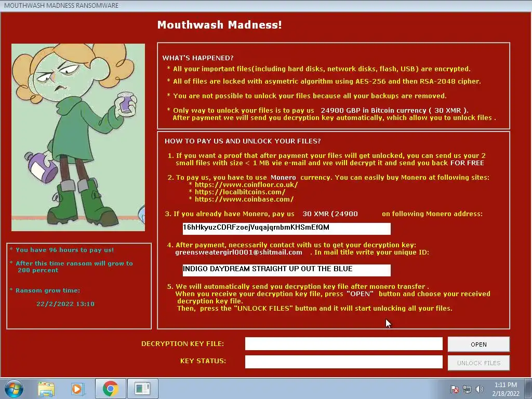Click "HOW TO PAY US AND UNLOCK YOUR FILES?" heading

point(243,141)
